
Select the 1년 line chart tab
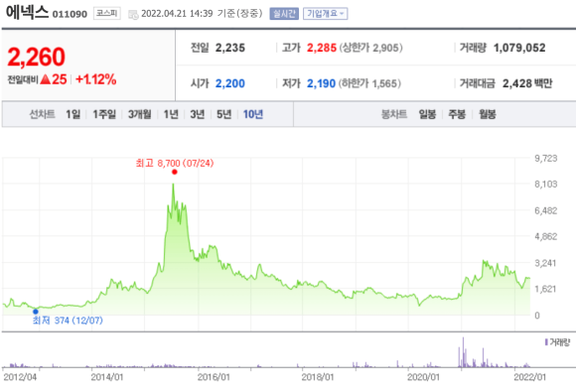click(x=171, y=114)
